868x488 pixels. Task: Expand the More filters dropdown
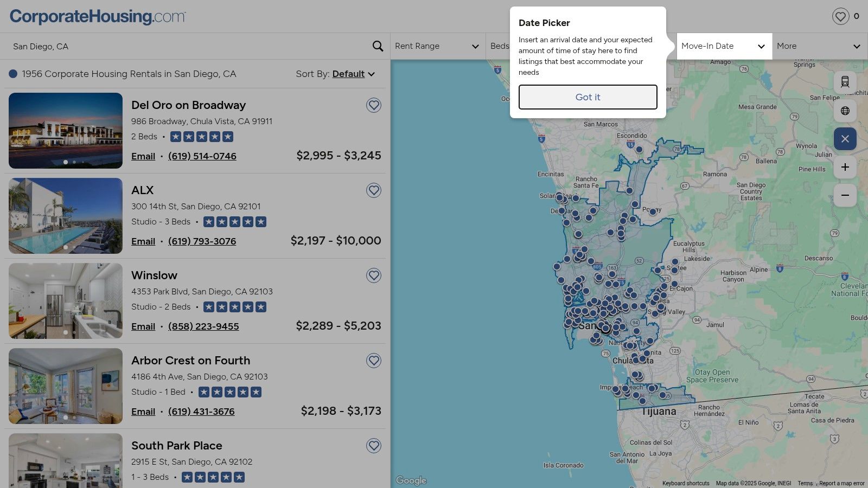coord(820,46)
